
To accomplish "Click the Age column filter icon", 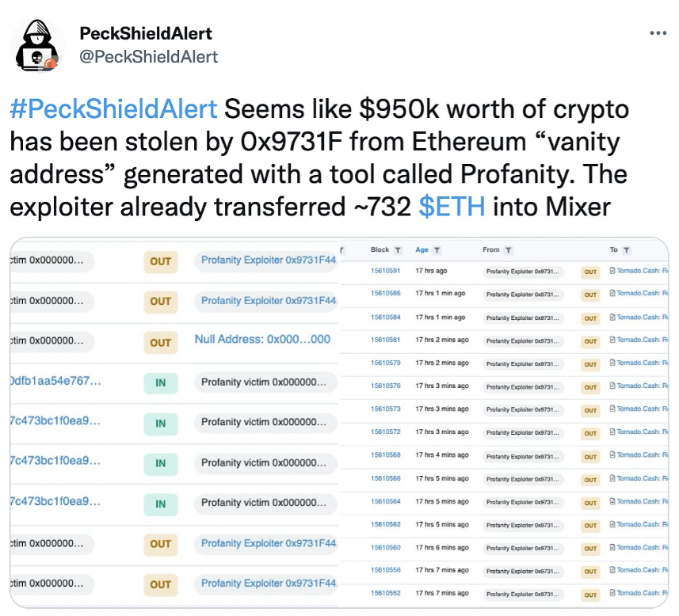I will [x=437, y=250].
